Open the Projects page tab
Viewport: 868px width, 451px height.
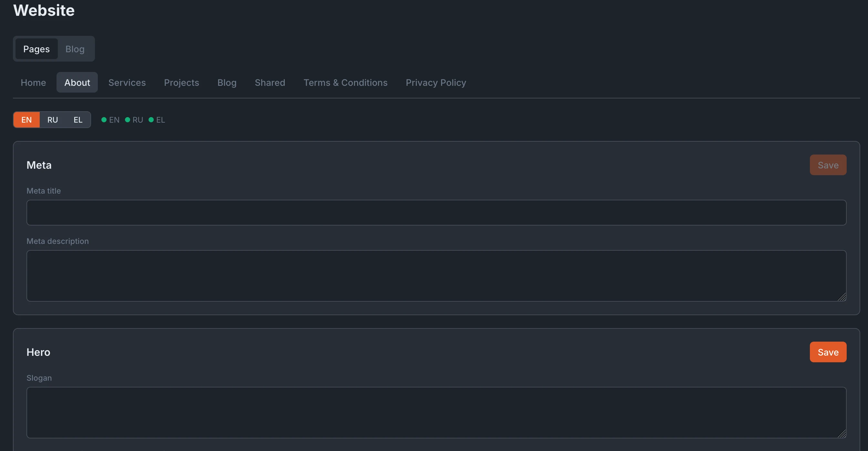(181, 83)
